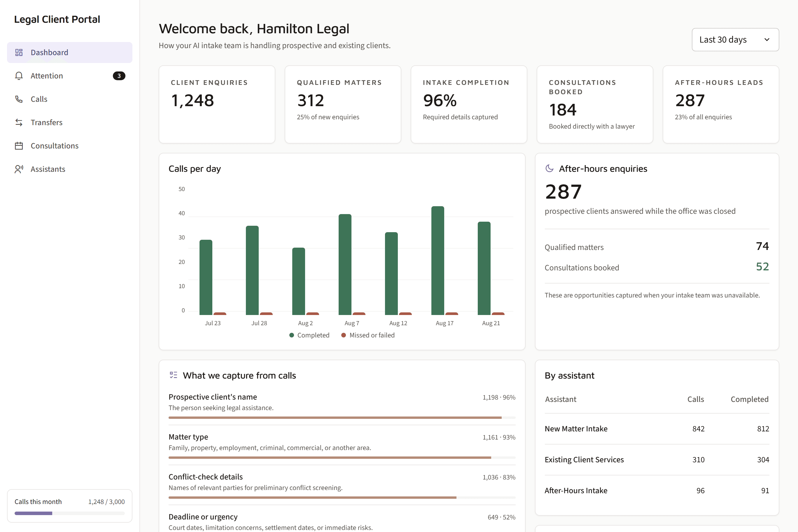The width and height of the screenshot is (798, 532).
Task: Open the Last 30 days dropdown
Action: coord(735,40)
